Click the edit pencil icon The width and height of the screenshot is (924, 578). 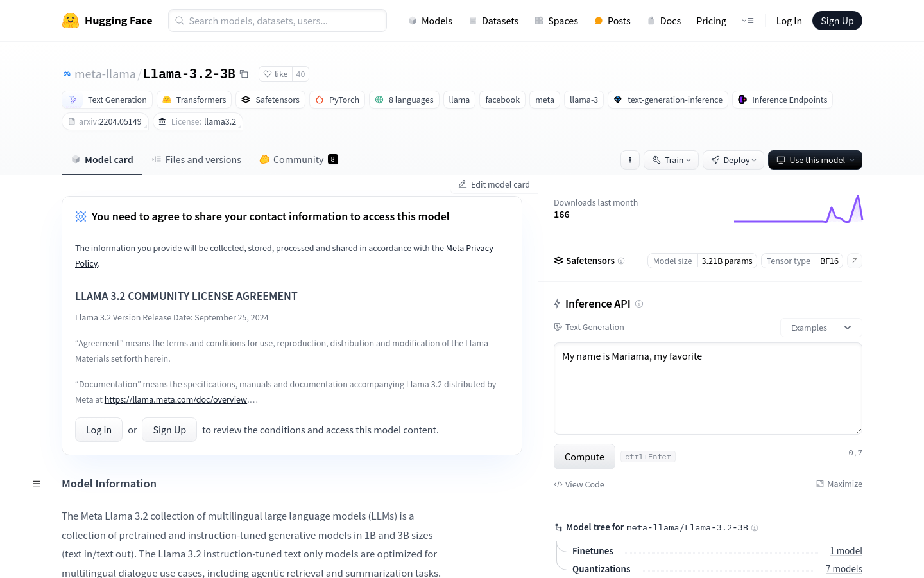(463, 184)
